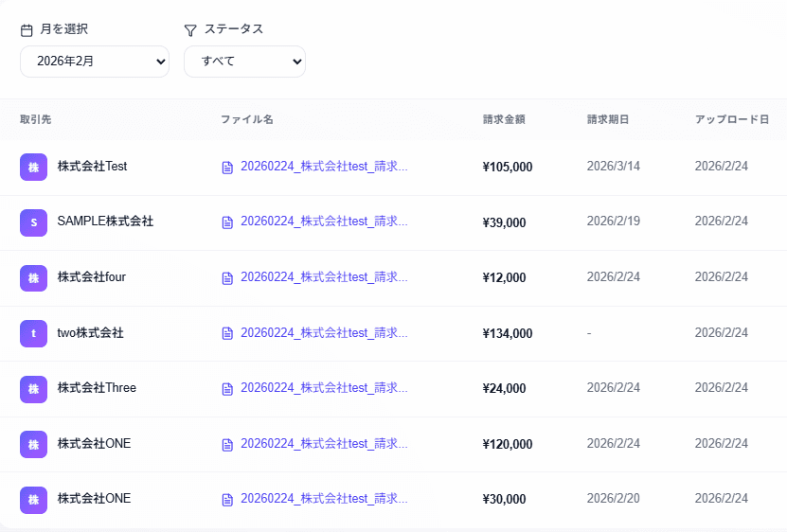
Task: Click the 株式会社four avatar icon
Action: tap(34, 277)
